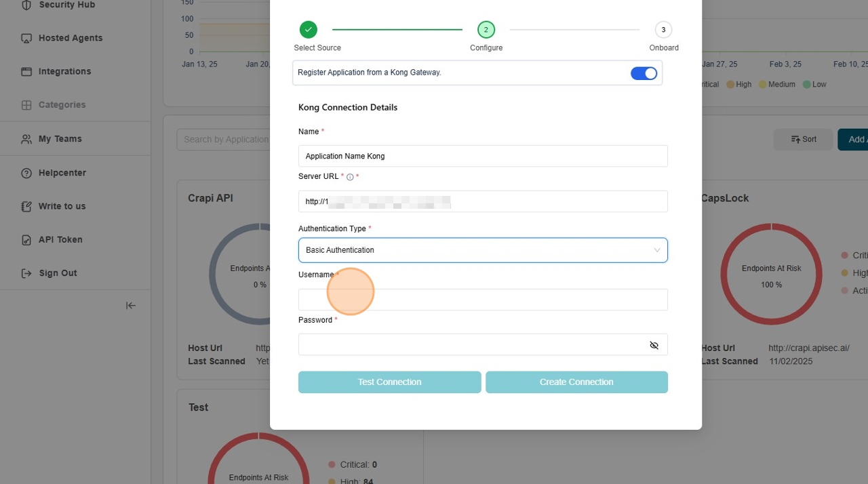Image resolution: width=868 pixels, height=484 pixels.
Task: Click the Helpcenter question mark icon
Action: pyautogui.click(x=26, y=174)
